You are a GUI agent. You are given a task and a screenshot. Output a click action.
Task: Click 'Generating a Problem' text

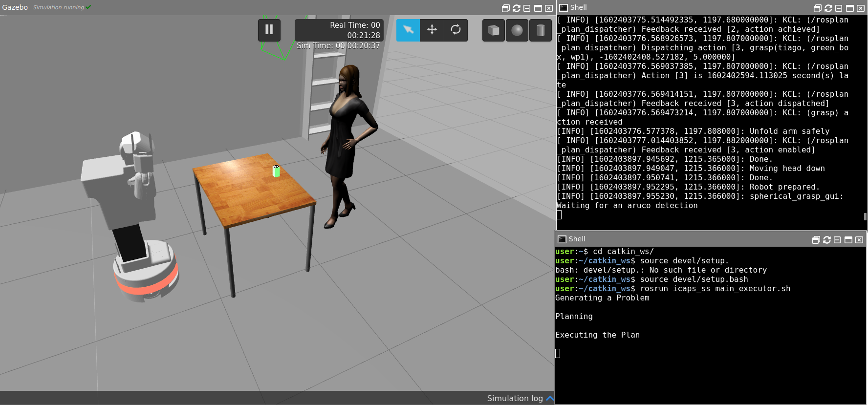pyautogui.click(x=602, y=298)
